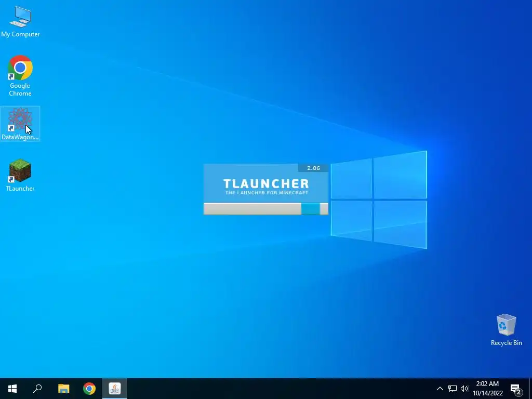
Task: Select the TLauncher grass block shortcut
Action: point(20,175)
